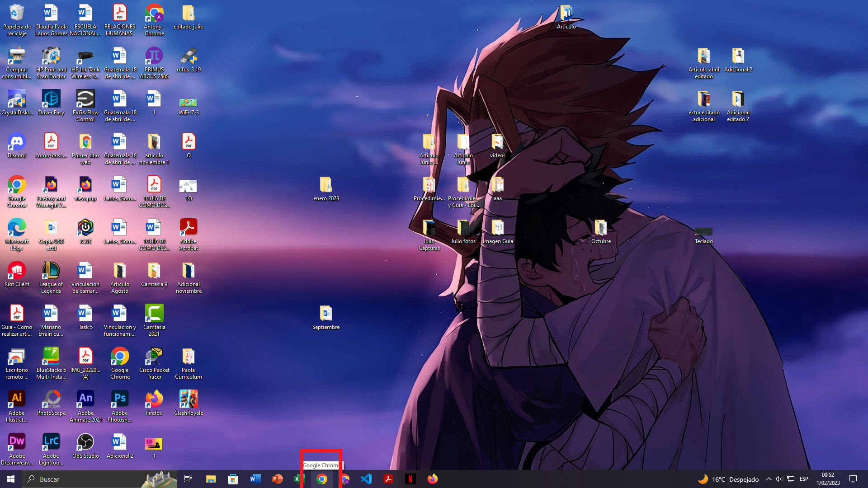Viewport: 868px width, 488px height.
Task: Open the volume control in tray
Action: tap(779, 479)
